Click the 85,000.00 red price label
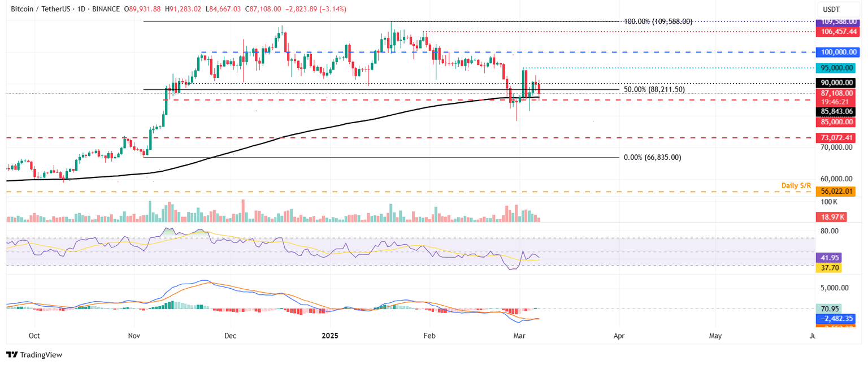 pos(835,121)
